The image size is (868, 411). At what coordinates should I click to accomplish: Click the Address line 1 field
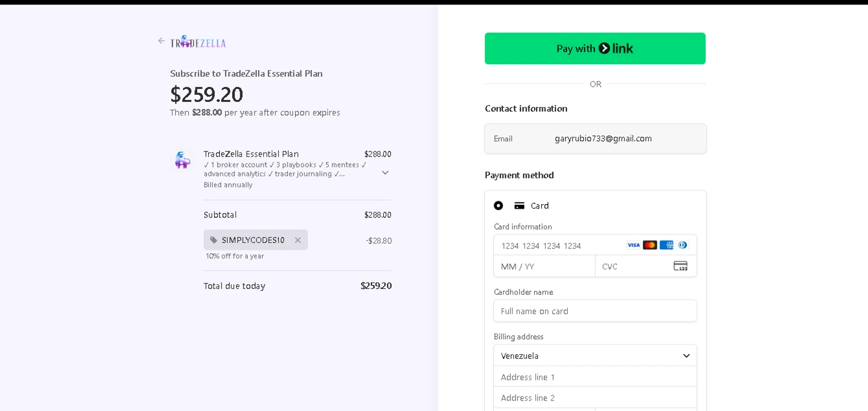[x=595, y=377]
